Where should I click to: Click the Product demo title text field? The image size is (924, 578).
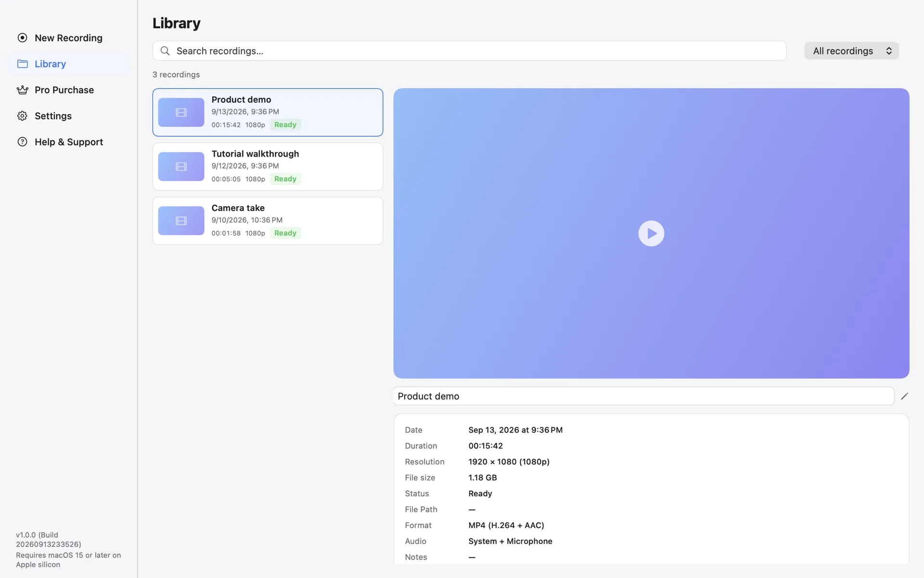[x=643, y=396]
